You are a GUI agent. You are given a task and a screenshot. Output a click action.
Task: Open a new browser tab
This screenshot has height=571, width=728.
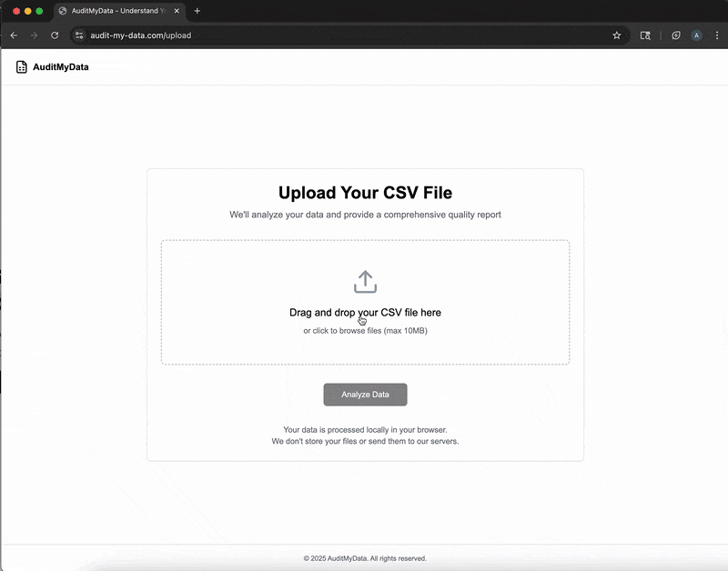pos(197,11)
